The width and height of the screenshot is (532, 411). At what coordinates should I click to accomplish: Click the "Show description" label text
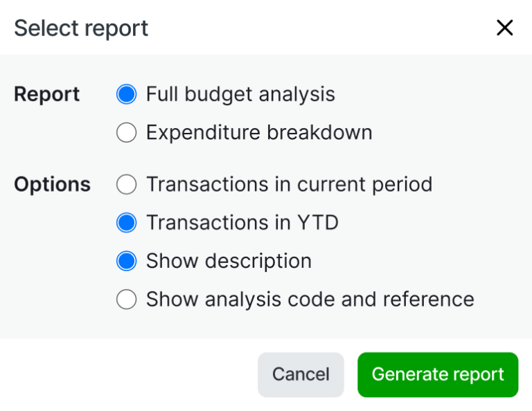(x=229, y=261)
